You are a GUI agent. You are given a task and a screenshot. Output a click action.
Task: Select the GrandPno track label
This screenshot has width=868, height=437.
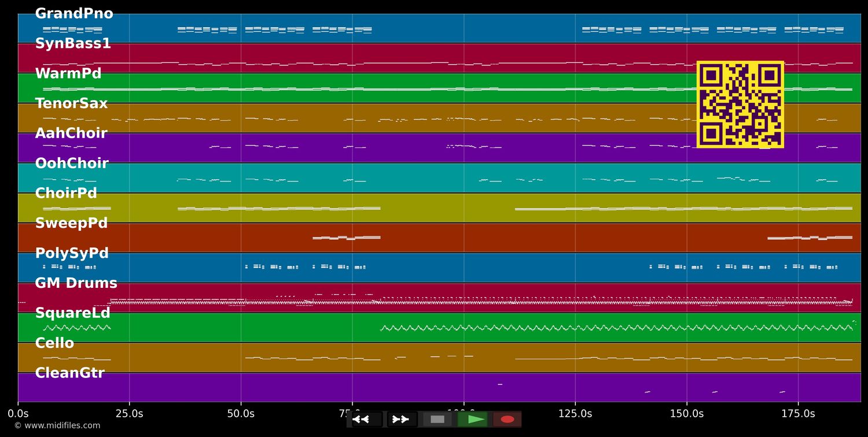click(74, 13)
